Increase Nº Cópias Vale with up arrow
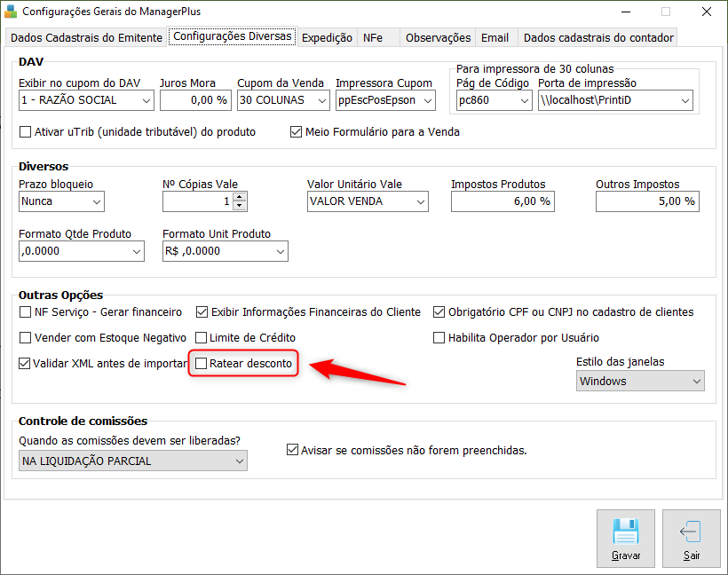The width and height of the screenshot is (728, 575). coord(239,197)
